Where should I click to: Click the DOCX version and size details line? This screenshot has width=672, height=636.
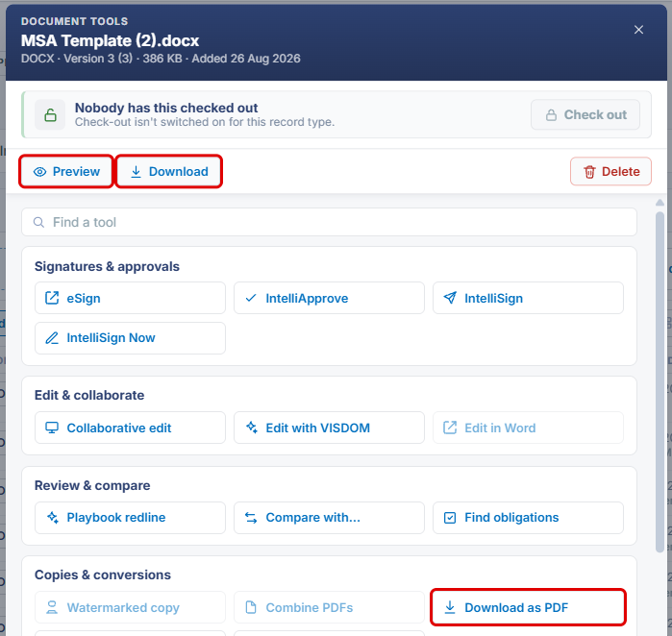coord(161,59)
